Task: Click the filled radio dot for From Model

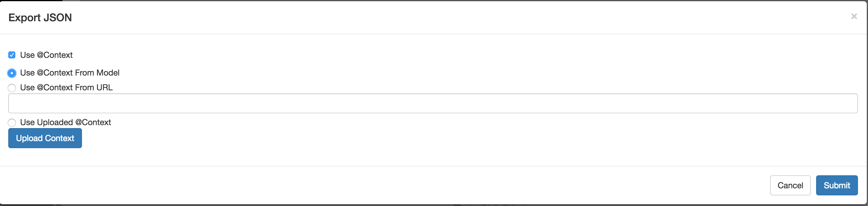Action: point(12,73)
